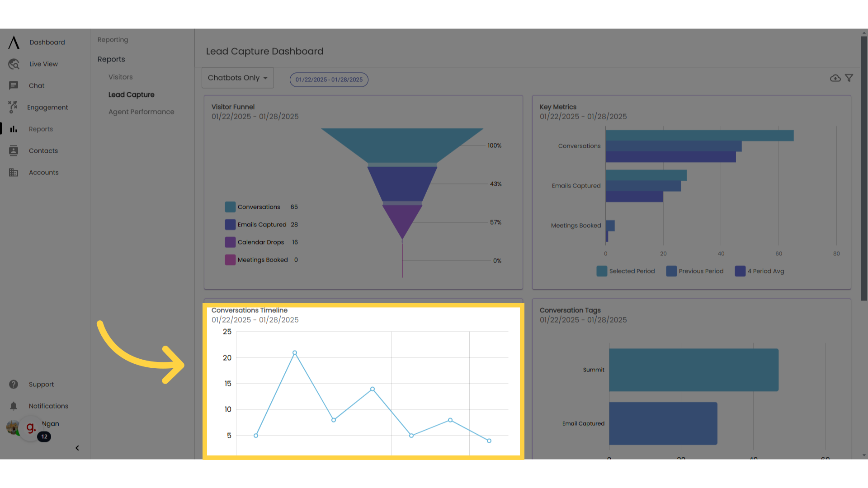Open the Dashboard label in the sidebar
Screen dimensions: 868x488
click(47, 42)
